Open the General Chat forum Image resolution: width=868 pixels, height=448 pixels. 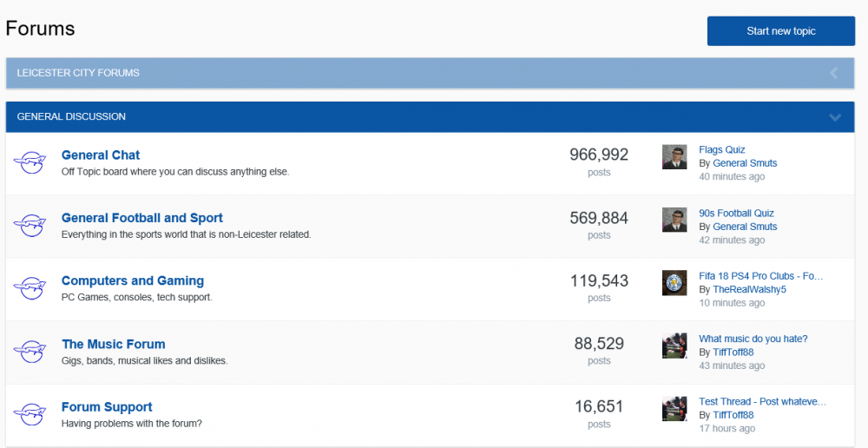click(x=101, y=155)
